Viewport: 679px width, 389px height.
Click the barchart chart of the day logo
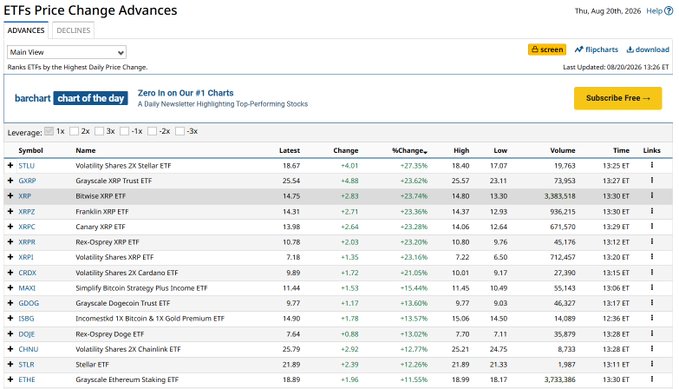[71, 98]
